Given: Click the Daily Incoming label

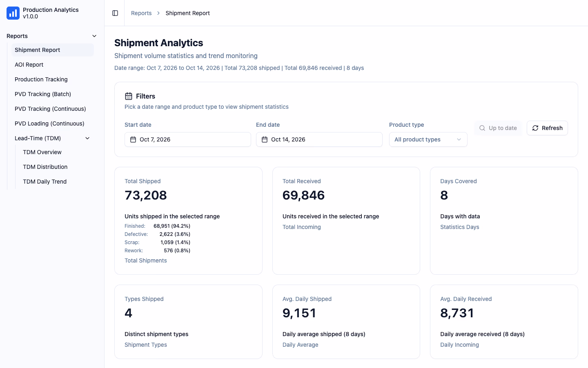Looking at the screenshot, I should [x=459, y=345].
